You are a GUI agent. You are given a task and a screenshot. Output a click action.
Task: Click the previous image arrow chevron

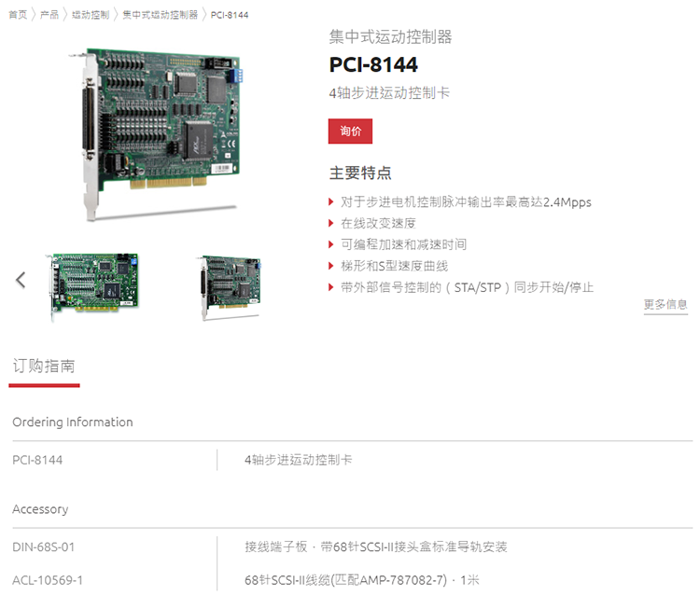click(x=21, y=280)
